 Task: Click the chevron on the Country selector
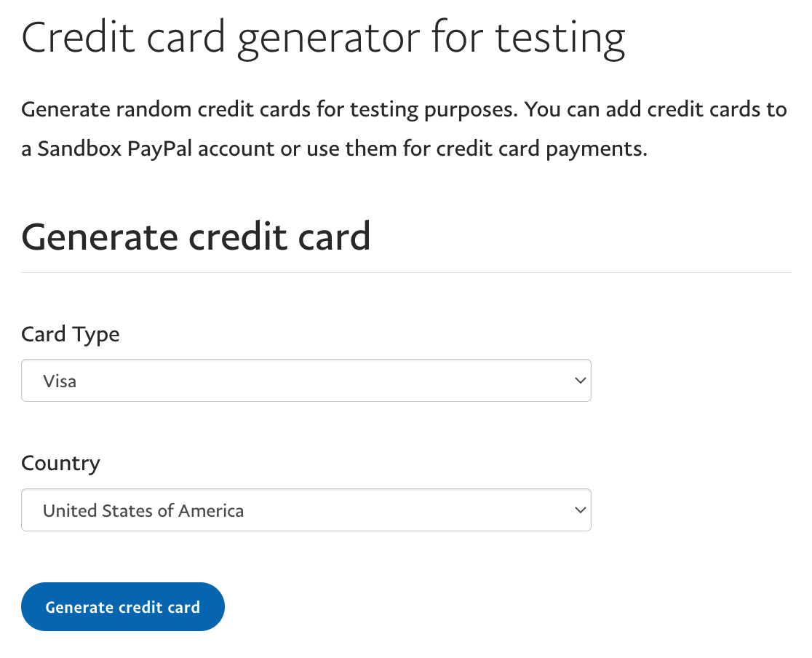point(580,510)
